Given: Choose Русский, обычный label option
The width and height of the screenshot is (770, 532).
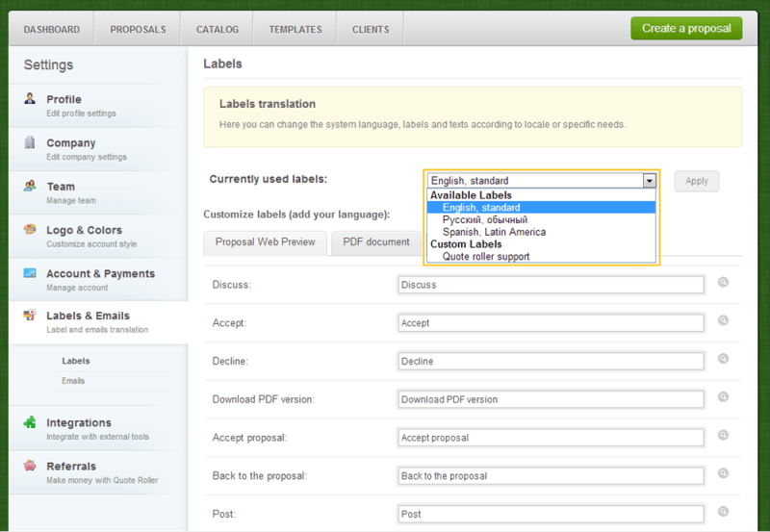Looking at the screenshot, I should coord(485,219).
